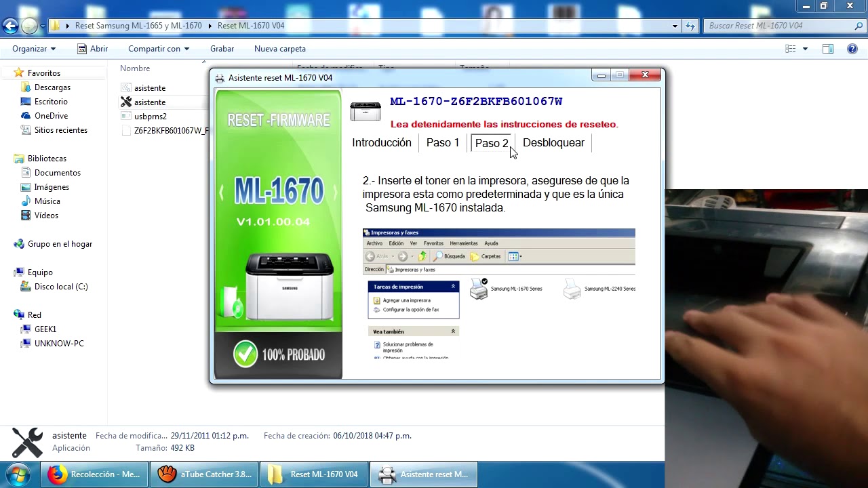Switch to Firefox Recolección taskbar item
Screen dimensions: 868x488
point(94,474)
